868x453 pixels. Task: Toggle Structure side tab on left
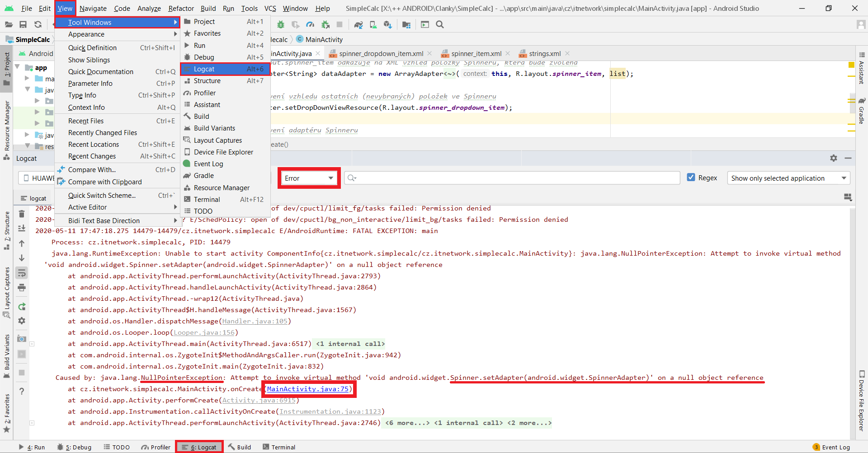(x=7, y=230)
